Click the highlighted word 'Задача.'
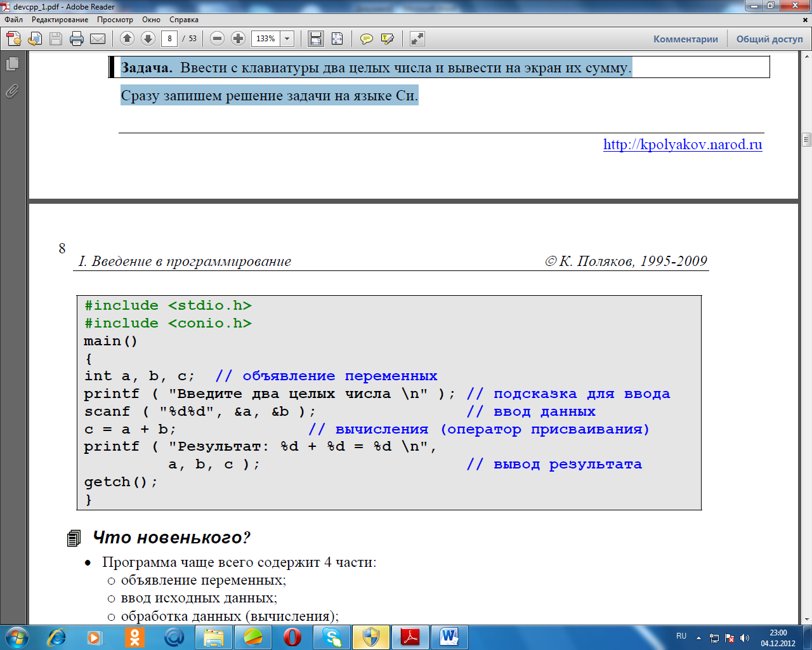 147,67
